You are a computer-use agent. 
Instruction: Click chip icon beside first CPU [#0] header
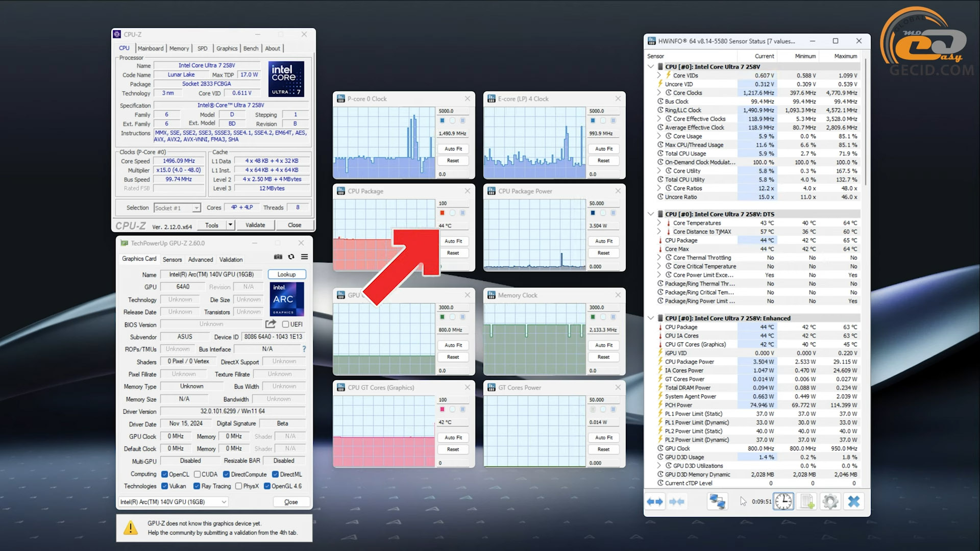tap(660, 67)
